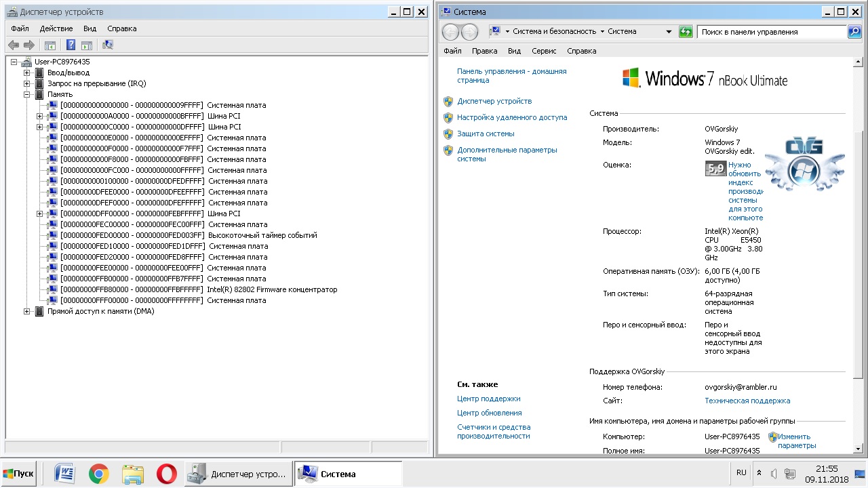Open Панель управления - домашняя страница link

512,75
